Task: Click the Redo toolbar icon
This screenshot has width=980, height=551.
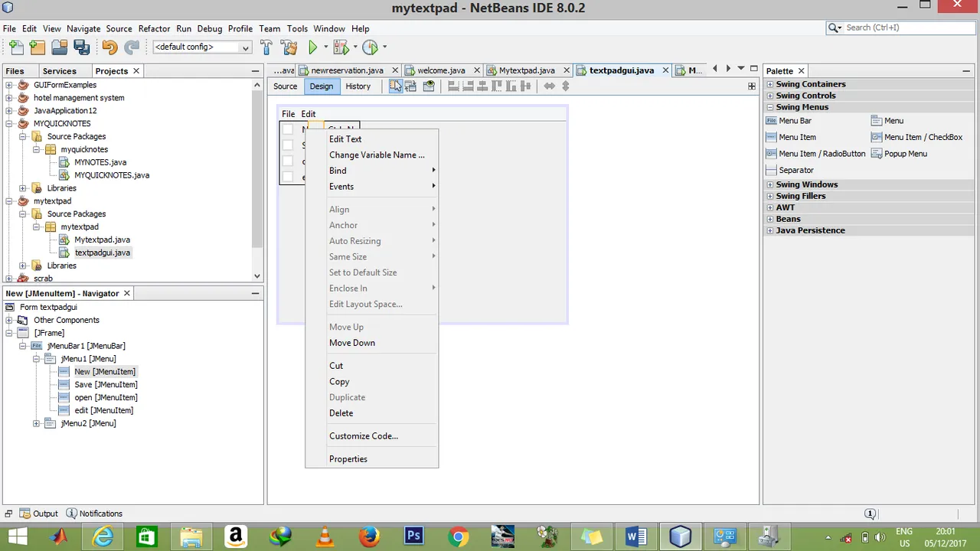Action: 132,47
